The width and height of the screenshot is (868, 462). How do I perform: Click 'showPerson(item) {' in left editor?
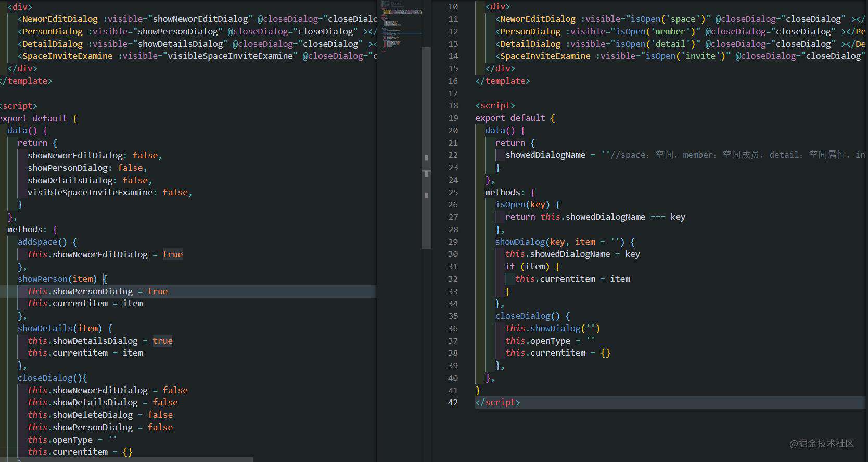point(62,279)
